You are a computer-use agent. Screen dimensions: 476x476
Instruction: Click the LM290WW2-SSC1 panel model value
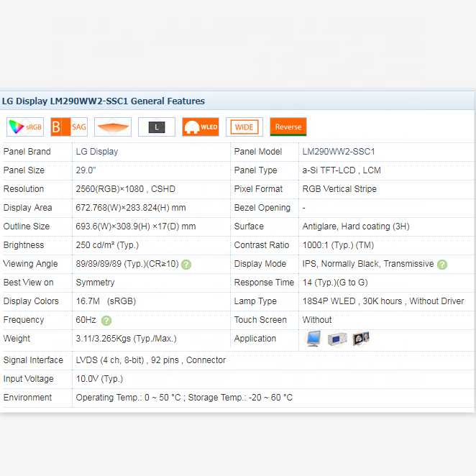tap(339, 152)
